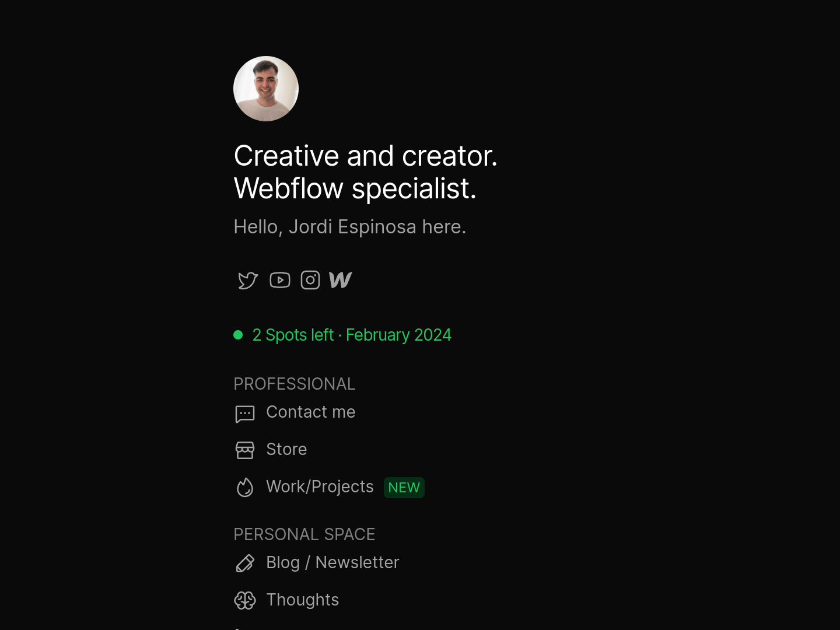
Task: Navigate to the Thoughts link
Action: (x=302, y=600)
